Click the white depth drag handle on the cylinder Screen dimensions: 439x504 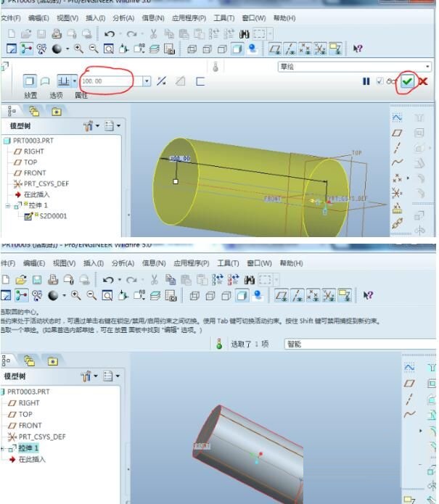176,181
